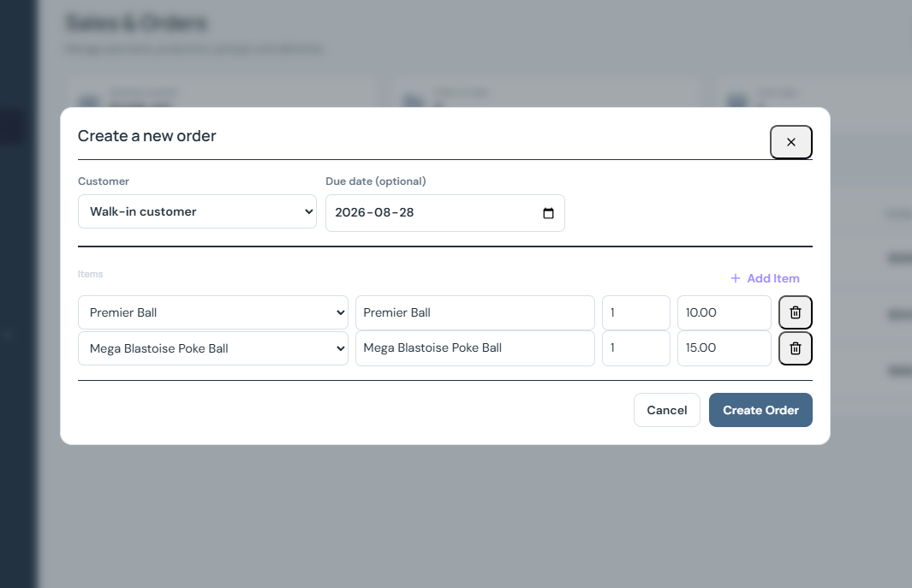Open the Premier Ball product dropdown
This screenshot has width=912, height=588.
pyautogui.click(x=213, y=313)
